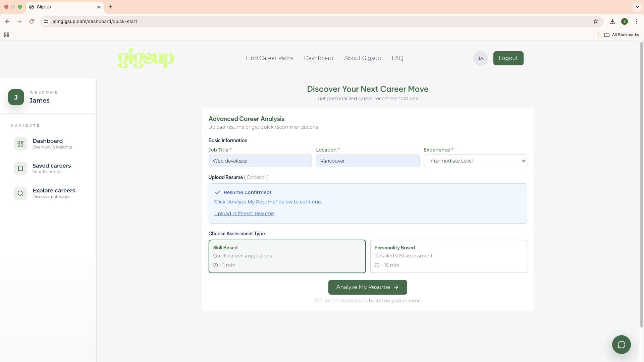Navigate to Find Career Paths

pyautogui.click(x=269, y=58)
